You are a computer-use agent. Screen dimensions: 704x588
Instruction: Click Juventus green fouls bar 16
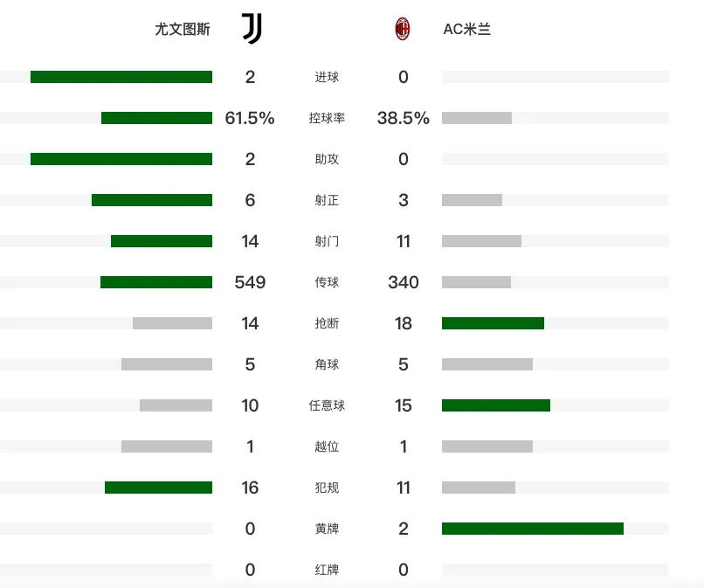pyautogui.click(x=158, y=488)
